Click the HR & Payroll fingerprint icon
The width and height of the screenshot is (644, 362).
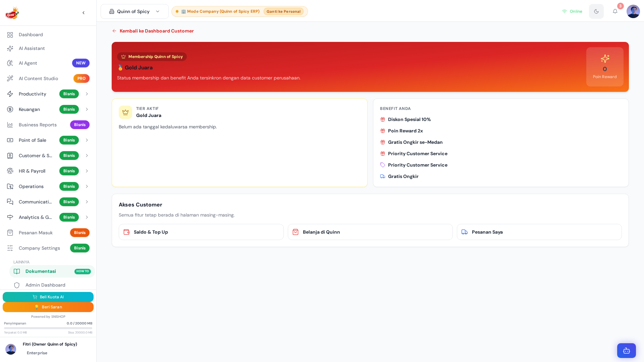[10, 171]
